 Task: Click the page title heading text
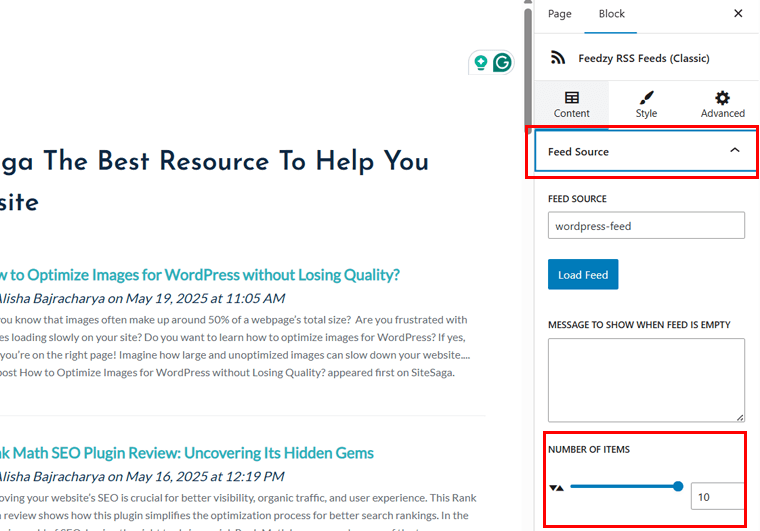pyautogui.click(x=214, y=181)
